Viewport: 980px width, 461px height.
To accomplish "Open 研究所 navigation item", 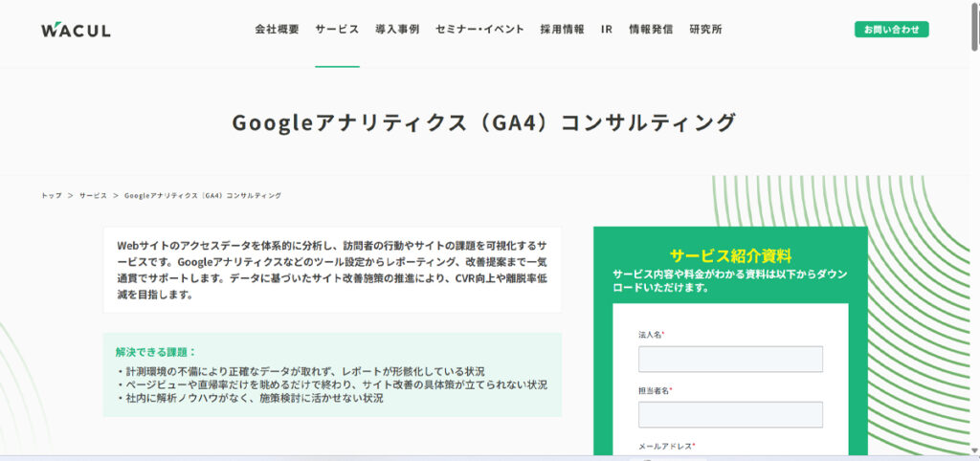I will pos(705,30).
